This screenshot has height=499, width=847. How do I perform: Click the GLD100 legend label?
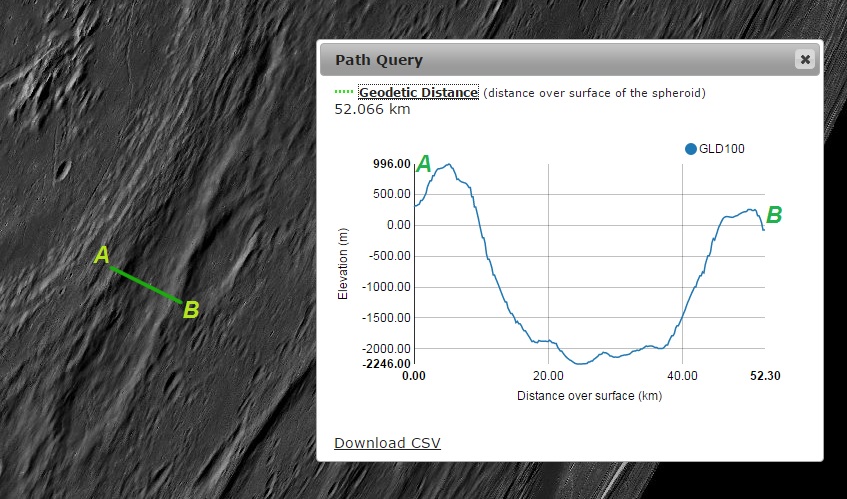click(x=721, y=149)
